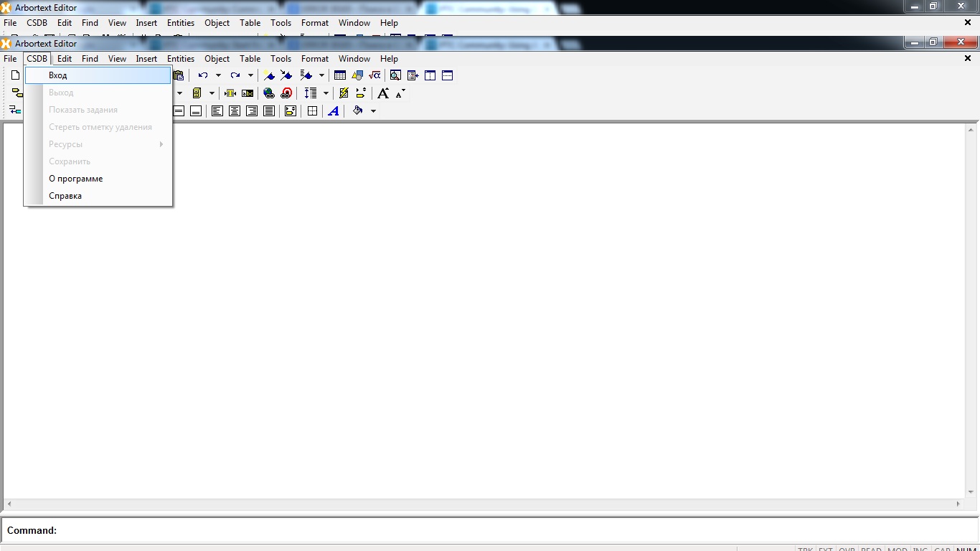Insert a table using the table grid icon
Screen dimensions: 980x551
339,75
